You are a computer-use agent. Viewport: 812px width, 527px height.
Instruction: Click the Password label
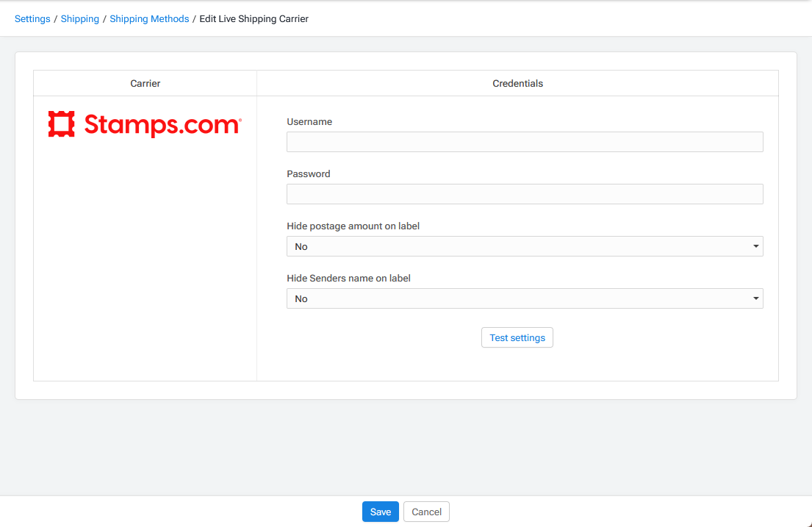coord(308,174)
